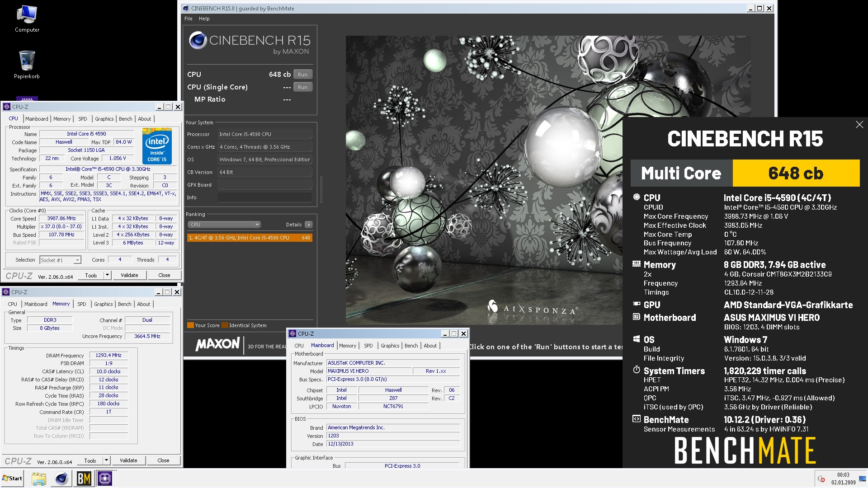Image resolution: width=868 pixels, height=488 pixels.
Task: Click the Windows Start button
Action: point(12,479)
